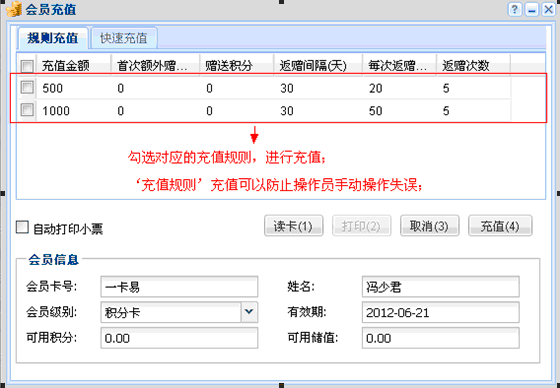Click 赠送积分 value 0 in 500 row

209,88
